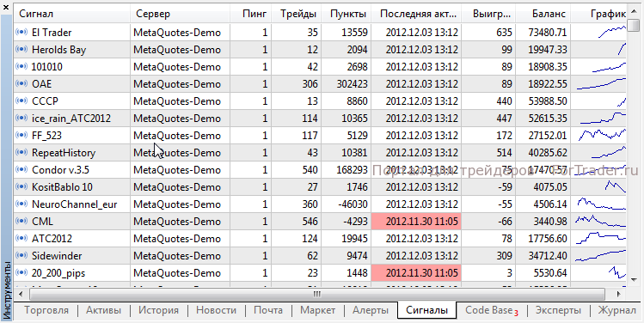The height and width of the screenshot is (323, 644).
Task: Click the El Trader balance chart thumbnail
Action: [x=612, y=32]
